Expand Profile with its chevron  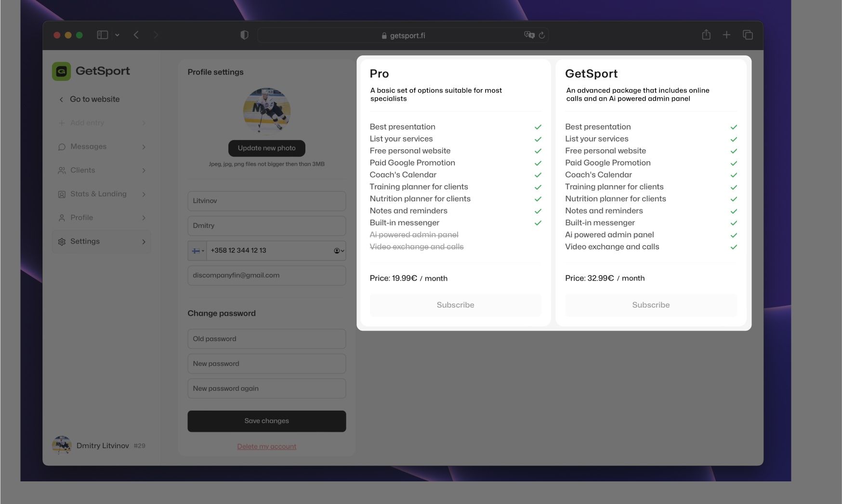tap(144, 218)
